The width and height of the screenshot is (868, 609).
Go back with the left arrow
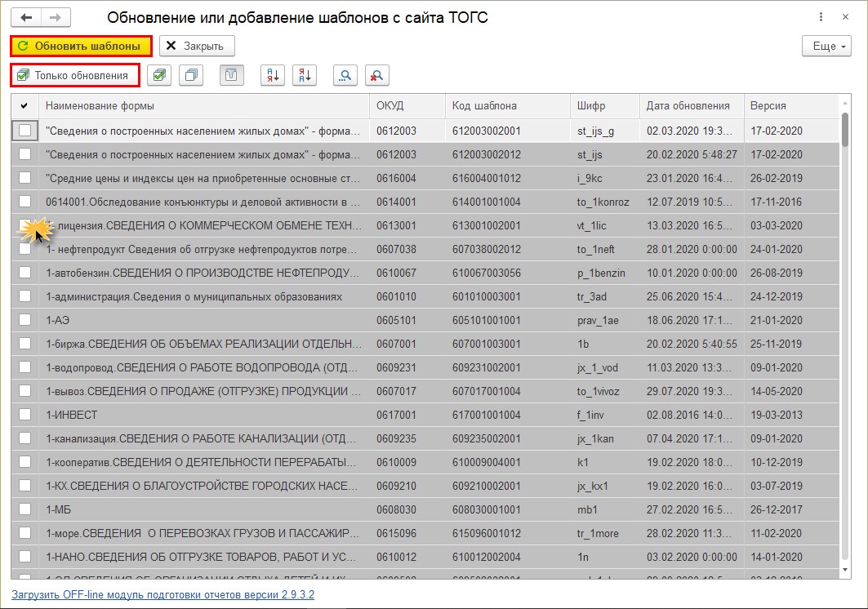(26, 17)
